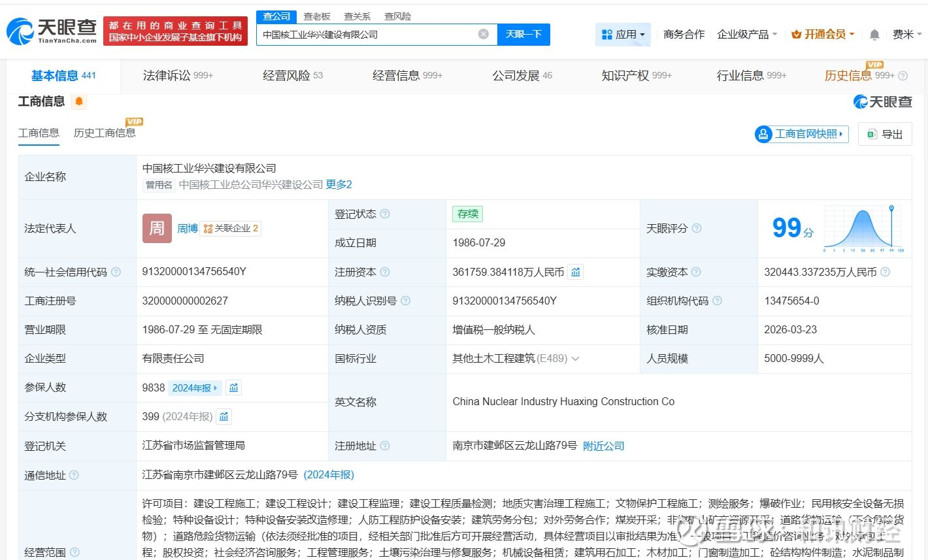Click help icon next to 天眼评分

[697, 228]
